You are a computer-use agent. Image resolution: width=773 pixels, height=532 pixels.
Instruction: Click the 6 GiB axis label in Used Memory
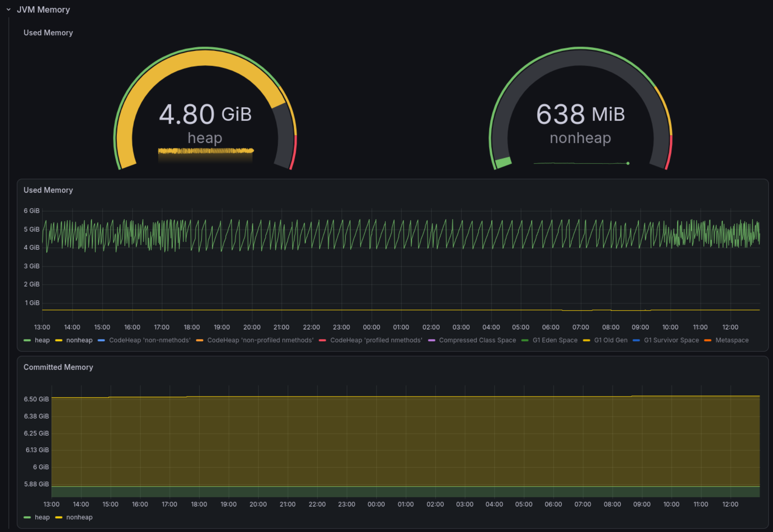[x=31, y=211]
